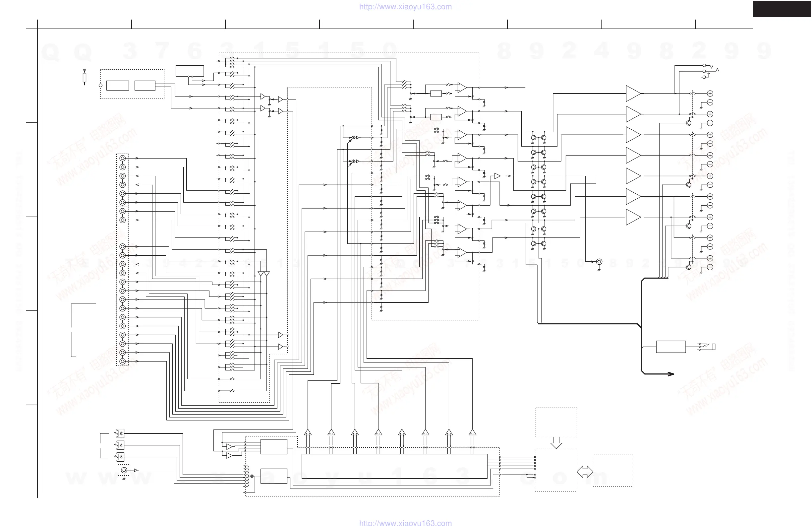Screen dimensions: 812x526
Task: Click the topmost large power amplifier triangle
Action: (633, 94)
